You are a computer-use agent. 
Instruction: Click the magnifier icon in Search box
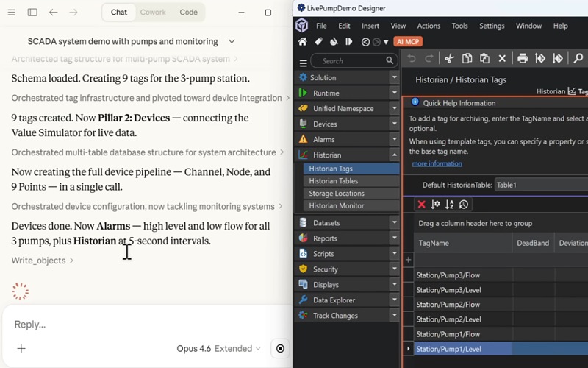click(x=390, y=60)
